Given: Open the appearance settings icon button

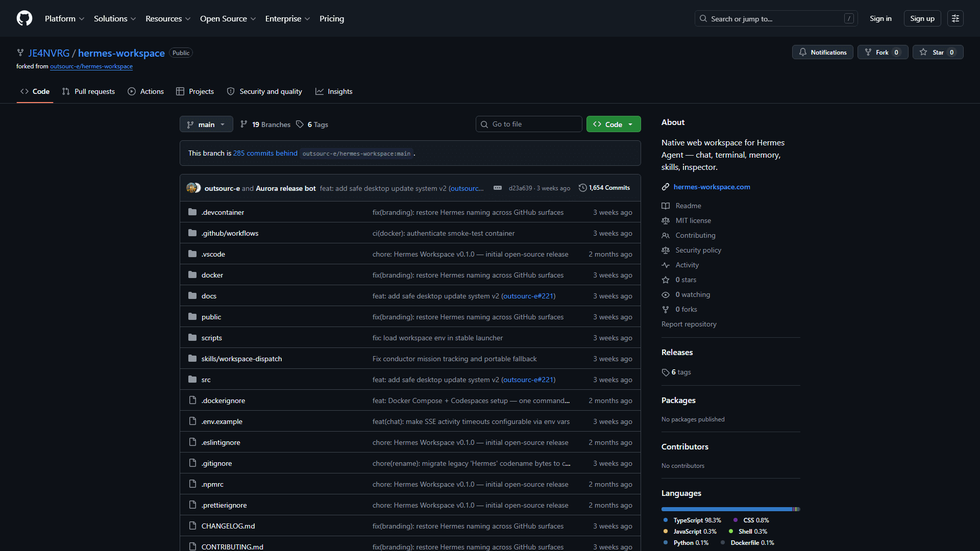Looking at the screenshot, I should coord(955,18).
